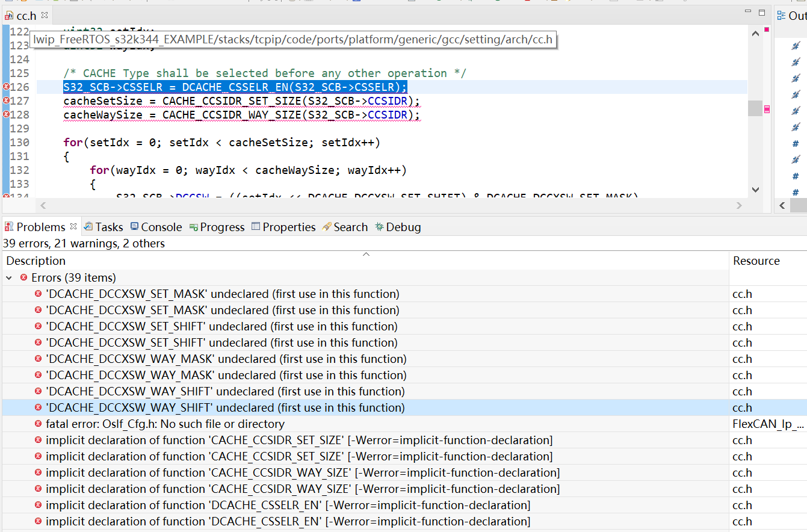The image size is (807, 532).
Task: Click the Debug bug icon
Action: (379, 227)
